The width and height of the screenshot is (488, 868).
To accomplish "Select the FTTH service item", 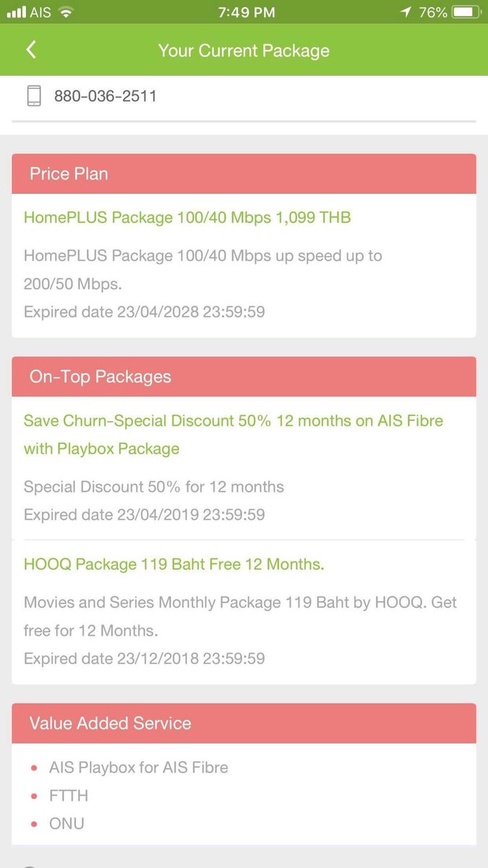I will 69,795.
